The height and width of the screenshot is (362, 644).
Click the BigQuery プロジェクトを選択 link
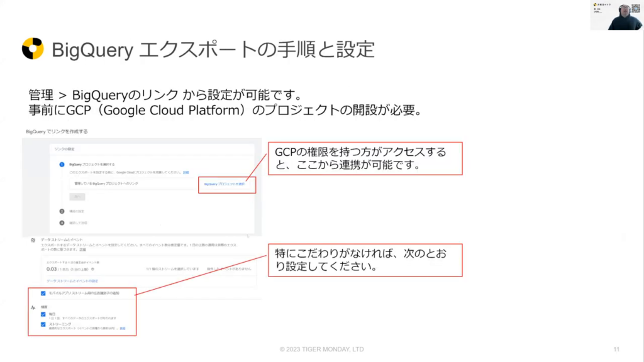click(x=224, y=184)
